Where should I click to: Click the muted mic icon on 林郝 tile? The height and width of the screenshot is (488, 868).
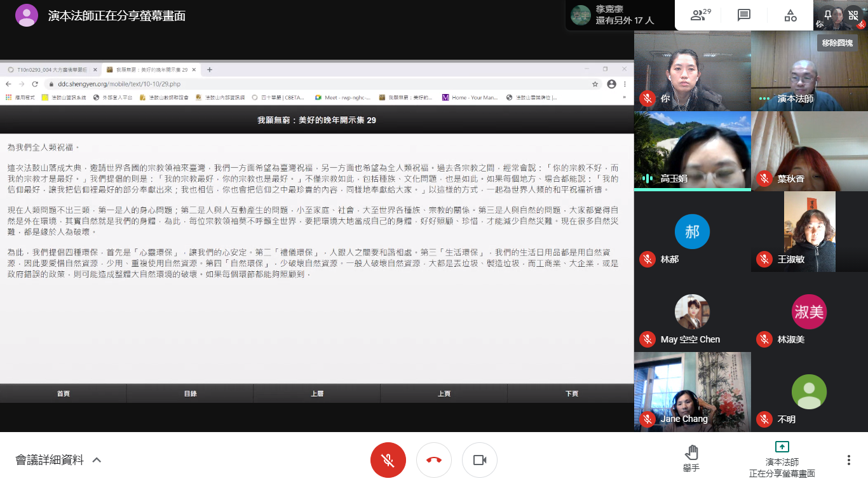[x=648, y=259]
